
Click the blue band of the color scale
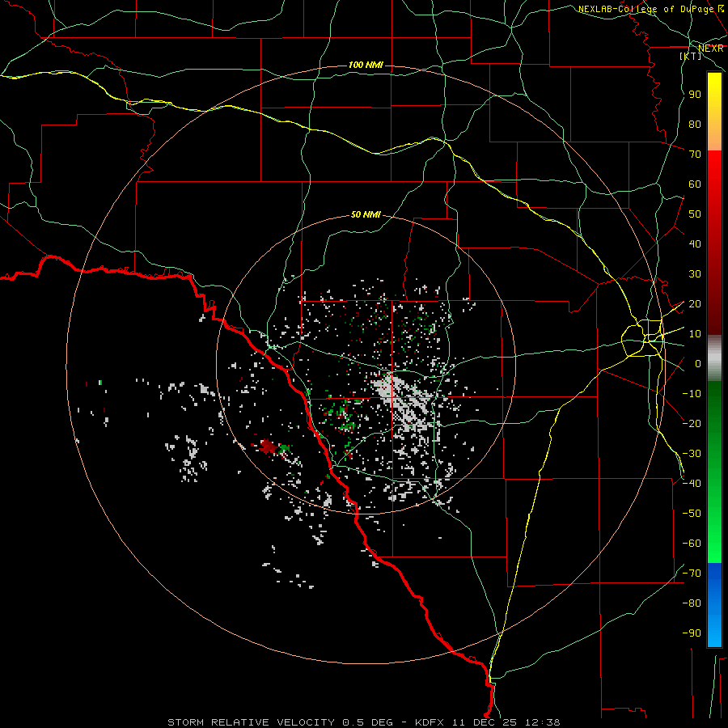(x=714, y=605)
